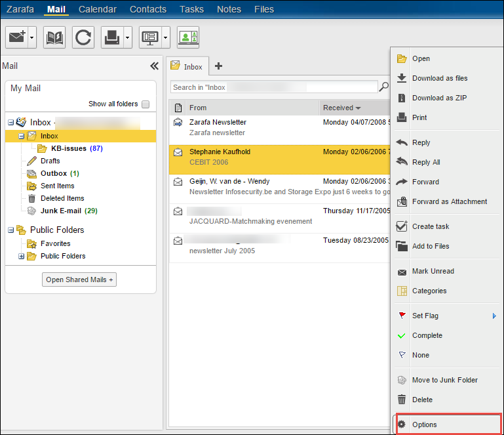The image size is (504, 435).
Task: Enable the Show all folders checkbox
Action: click(145, 104)
